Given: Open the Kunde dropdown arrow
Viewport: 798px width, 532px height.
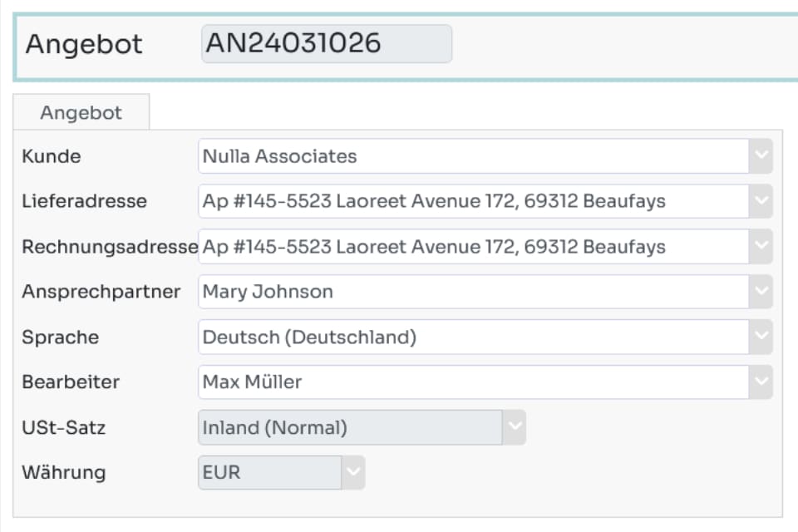Looking at the screenshot, I should point(761,155).
